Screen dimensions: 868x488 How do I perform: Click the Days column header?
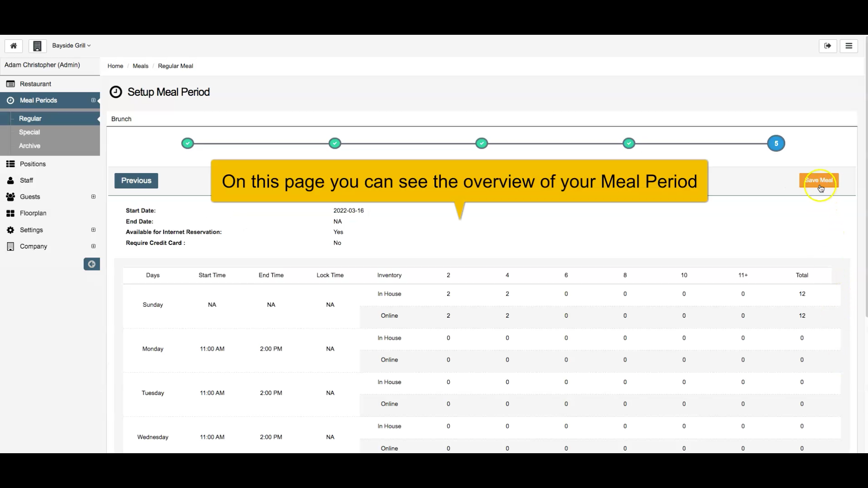point(153,275)
